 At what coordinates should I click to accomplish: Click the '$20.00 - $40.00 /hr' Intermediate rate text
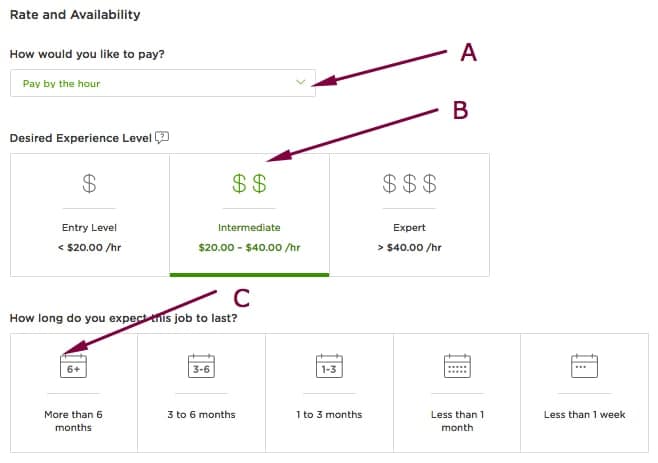(x=249, y=247)
